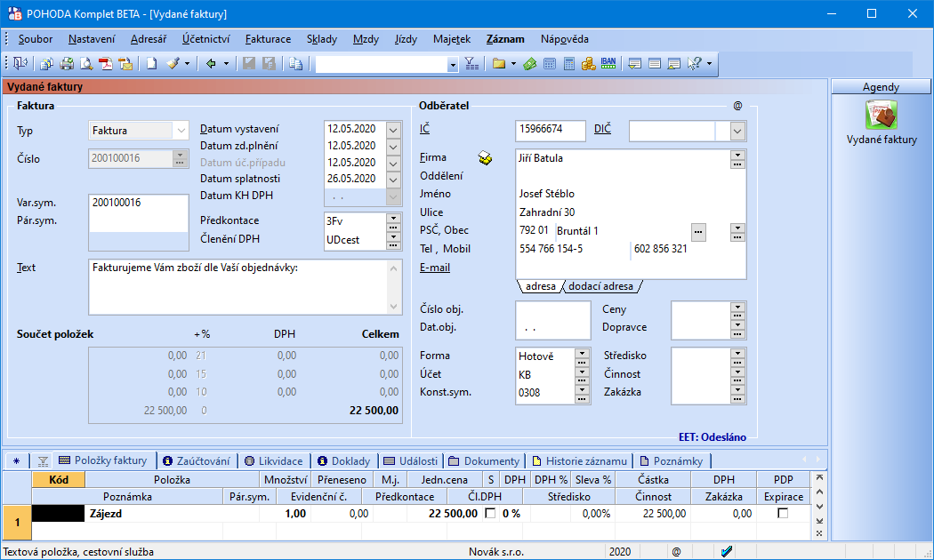Create new record with blank page icon
Image resolution: width=934 pixels, height=560 pixels.
(x=152, y=63)
